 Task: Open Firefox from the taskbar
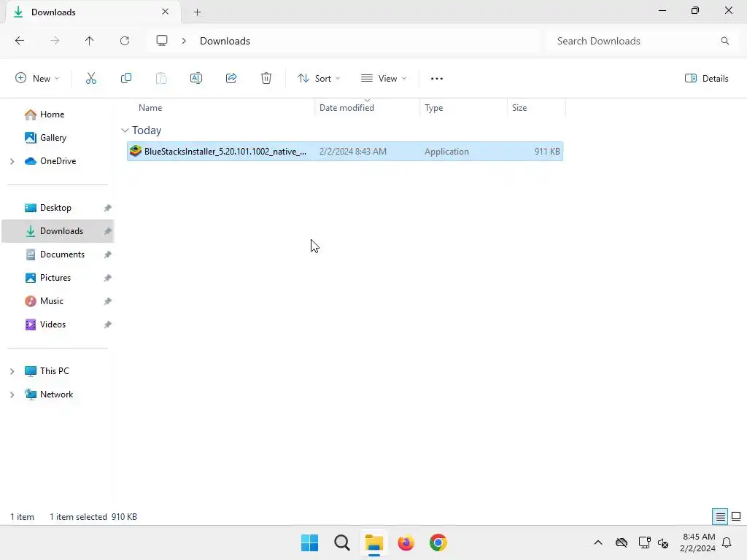[x=406, y=542]
